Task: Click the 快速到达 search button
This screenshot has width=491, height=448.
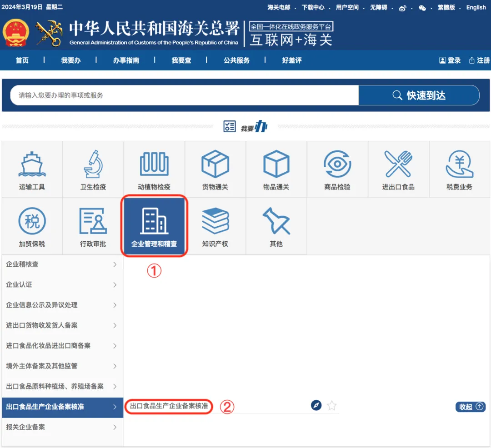Action: (419, 95)
